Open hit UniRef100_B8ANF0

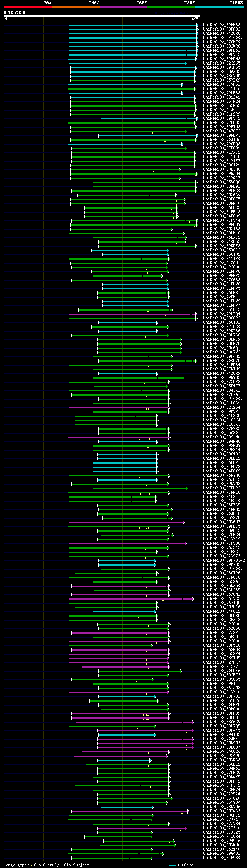pyautogui.click(x=222, y=203)
